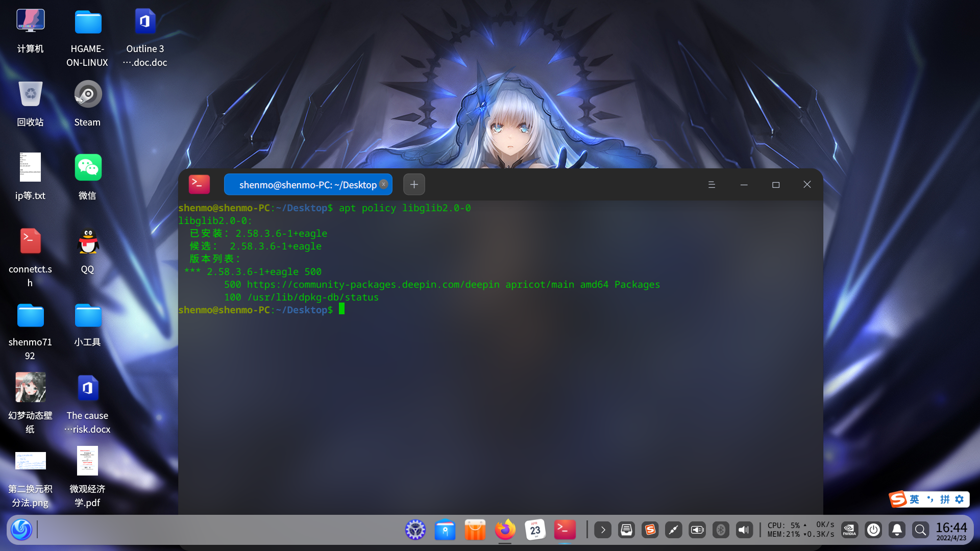
Task: Select the shenmo@shenmo-PC tab
Action: pyautogui.click(x=307, y=185)
